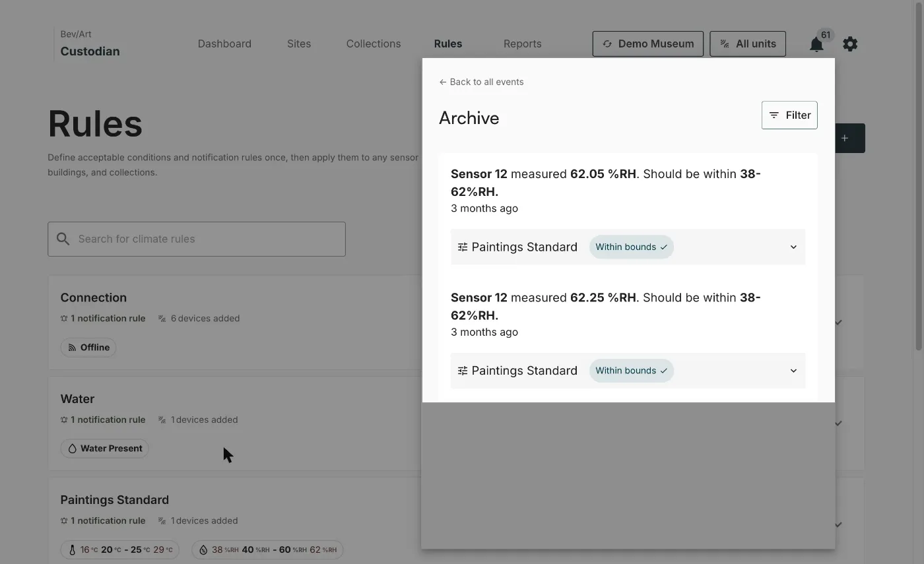
Task: Open the Connection rule title
Action: [94, 298]
